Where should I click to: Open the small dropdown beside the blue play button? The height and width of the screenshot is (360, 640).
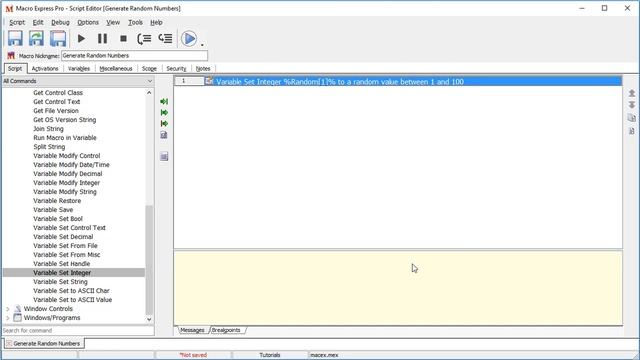(x=202, y=44)
